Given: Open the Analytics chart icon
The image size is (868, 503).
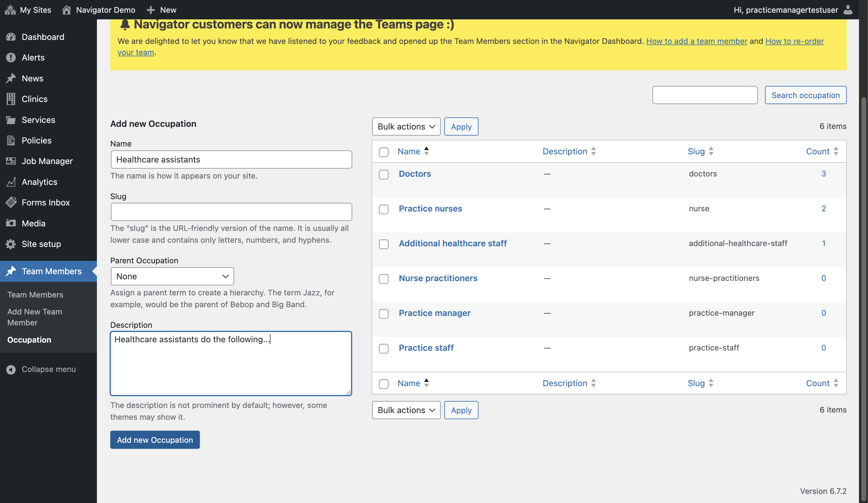Looking at the screenshot, I should click(x=11, y=182).
